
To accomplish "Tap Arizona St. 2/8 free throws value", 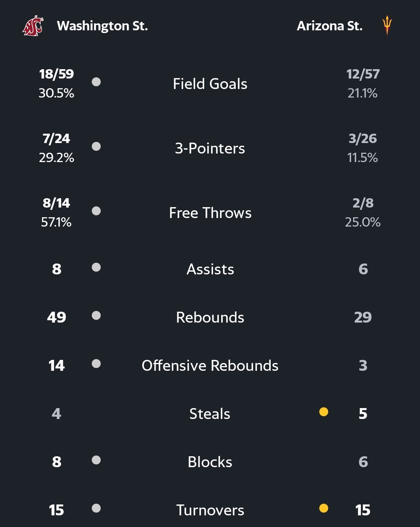I will click(362, 203).
